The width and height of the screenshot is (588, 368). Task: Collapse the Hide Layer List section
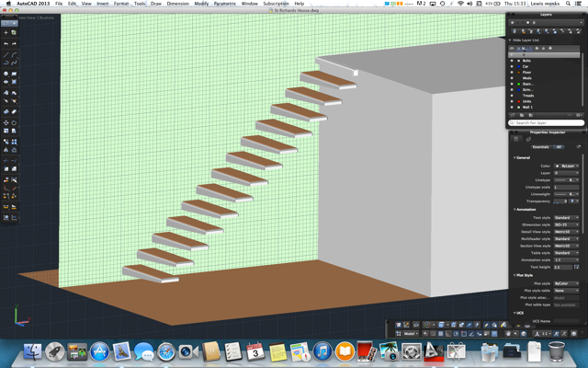click(x=511, y=40)
